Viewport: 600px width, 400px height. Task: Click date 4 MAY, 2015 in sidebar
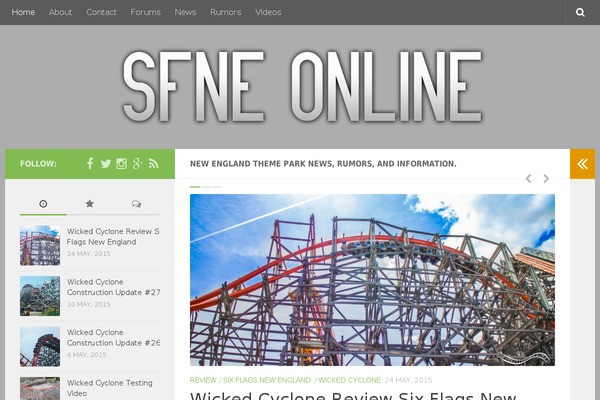tap(86, 355)
